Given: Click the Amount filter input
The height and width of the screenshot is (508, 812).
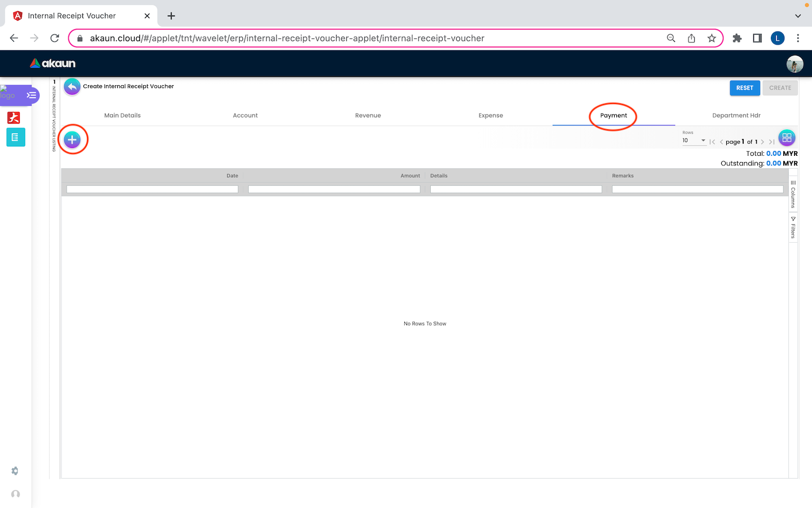Looking at the screenshot, I should [334, 189].
